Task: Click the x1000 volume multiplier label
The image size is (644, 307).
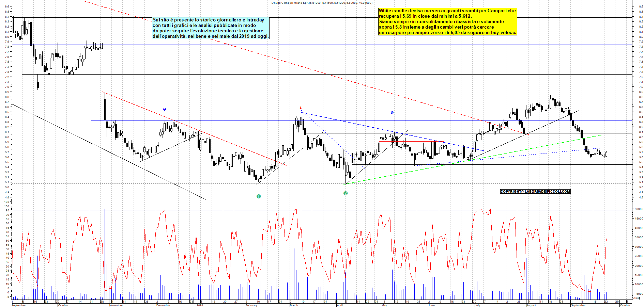Action: 636,298
